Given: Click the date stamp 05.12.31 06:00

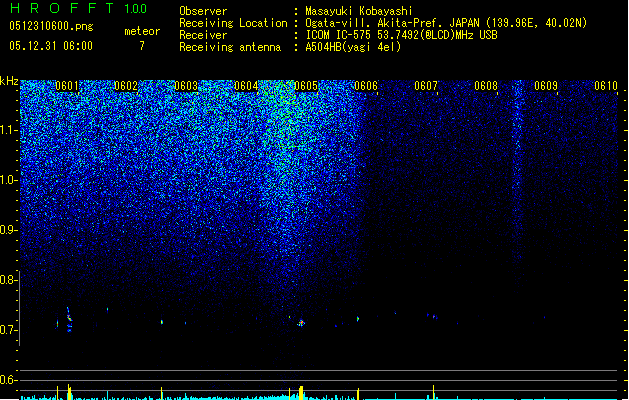Looking at the screenshot, I should (51, 46).
